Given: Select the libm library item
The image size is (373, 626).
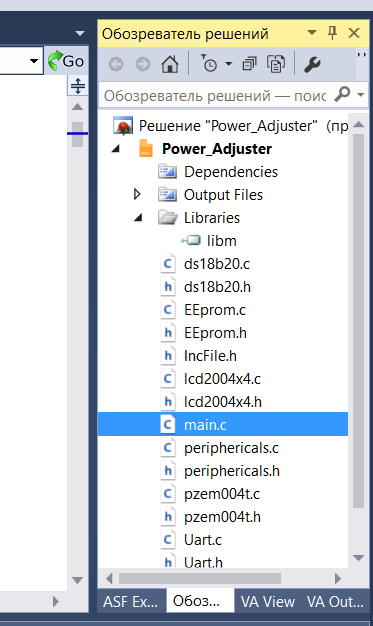Looking at the screenshot, I should pyautogui.click(x=222, y=241).
